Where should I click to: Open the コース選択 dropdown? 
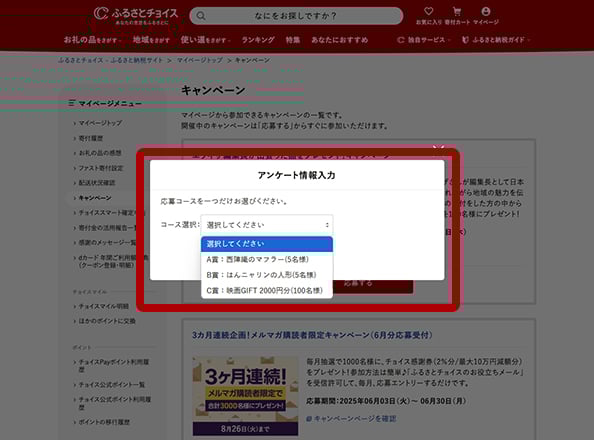tap(267, 225)
